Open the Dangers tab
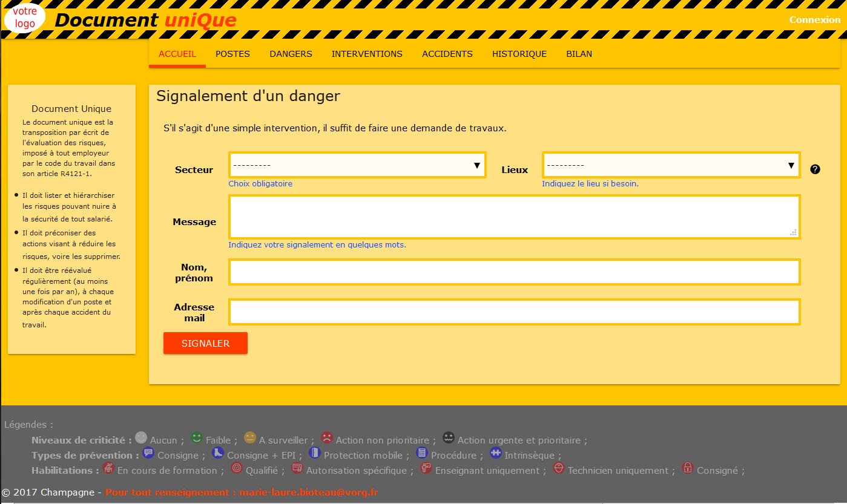This screenshot has height=504, width=847. pyautogui.click(x=291, y=54)
